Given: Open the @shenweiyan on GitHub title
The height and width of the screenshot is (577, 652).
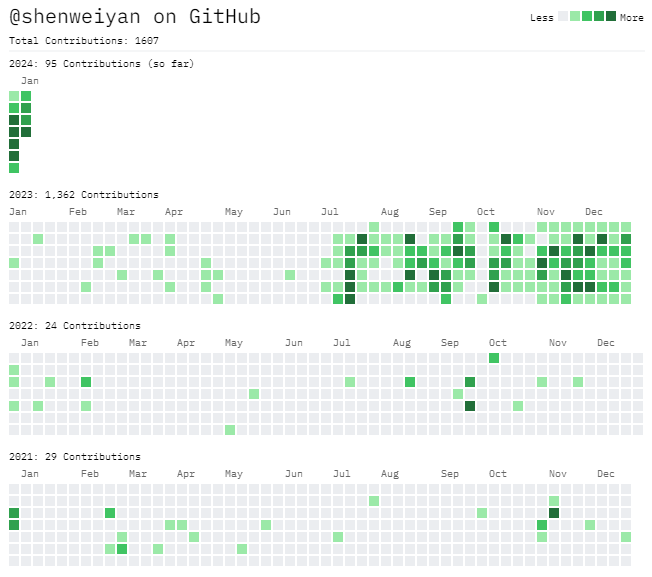Looking at the screenshot, I should 136,17.
